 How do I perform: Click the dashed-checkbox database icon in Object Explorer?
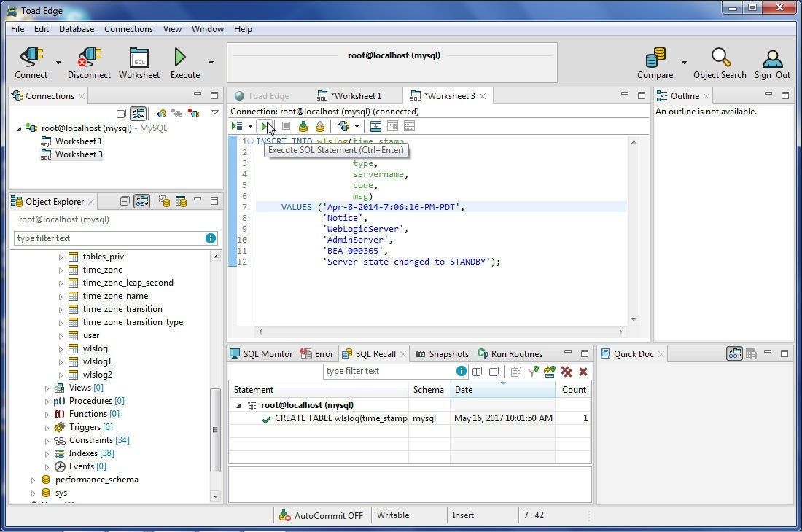164,201
